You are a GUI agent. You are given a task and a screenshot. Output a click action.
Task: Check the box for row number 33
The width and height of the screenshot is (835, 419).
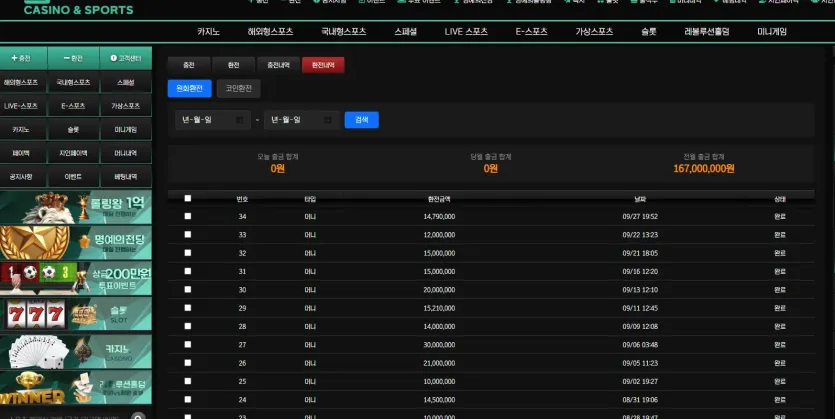coord(187,234)
